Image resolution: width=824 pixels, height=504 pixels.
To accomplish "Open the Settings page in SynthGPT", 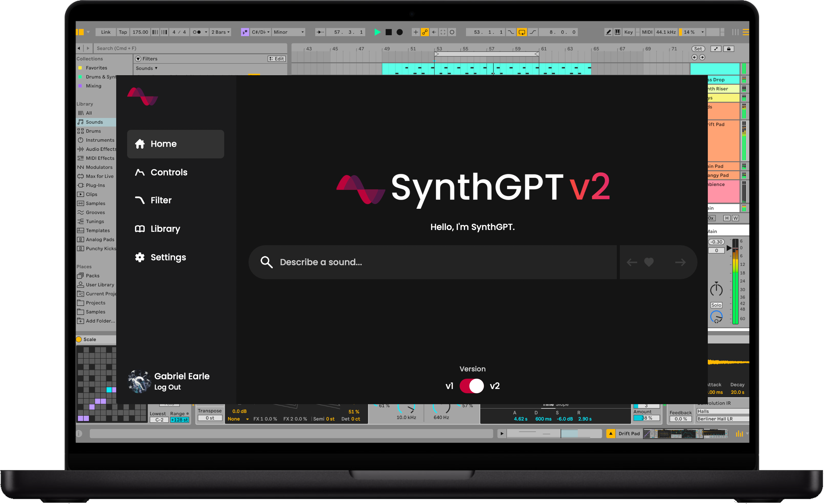I will (160, 257).
